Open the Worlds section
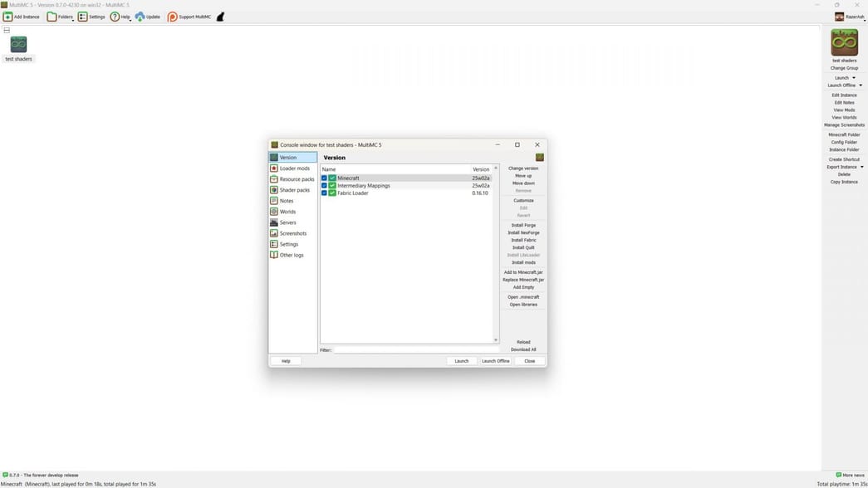The height and width of the screenshot is (488, 868). [x=287, y=211]
